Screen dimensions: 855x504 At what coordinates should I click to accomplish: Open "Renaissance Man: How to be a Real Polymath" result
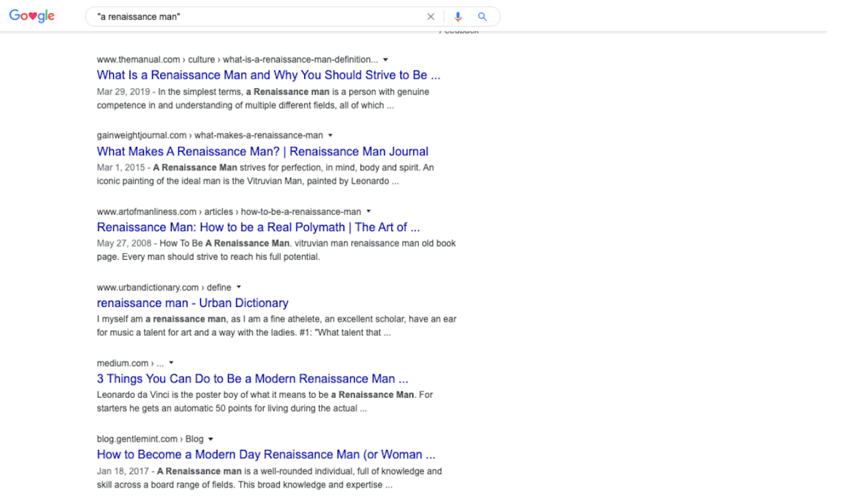[x=259, y=227]
